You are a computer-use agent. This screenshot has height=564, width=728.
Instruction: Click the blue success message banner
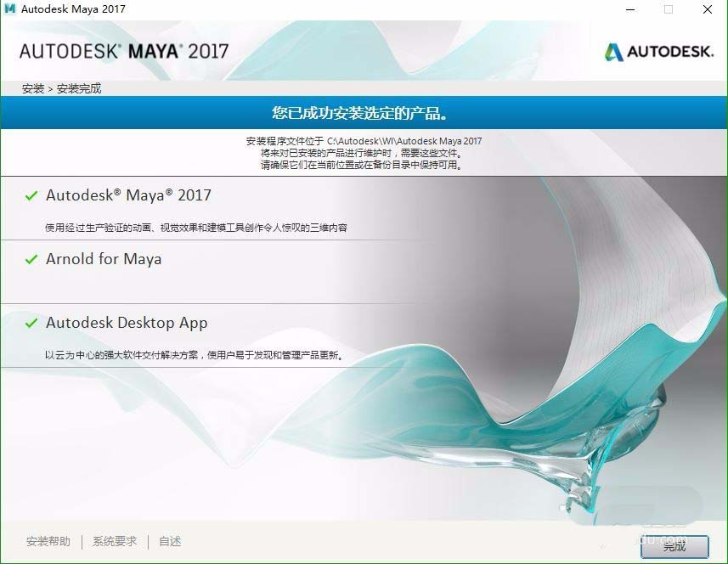point(364,112)
